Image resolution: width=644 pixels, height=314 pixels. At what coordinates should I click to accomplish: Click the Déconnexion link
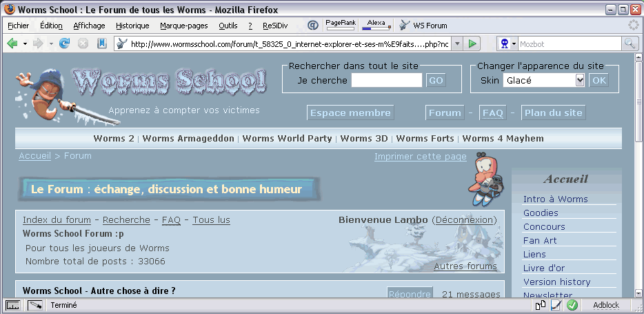tap(465, 220)
